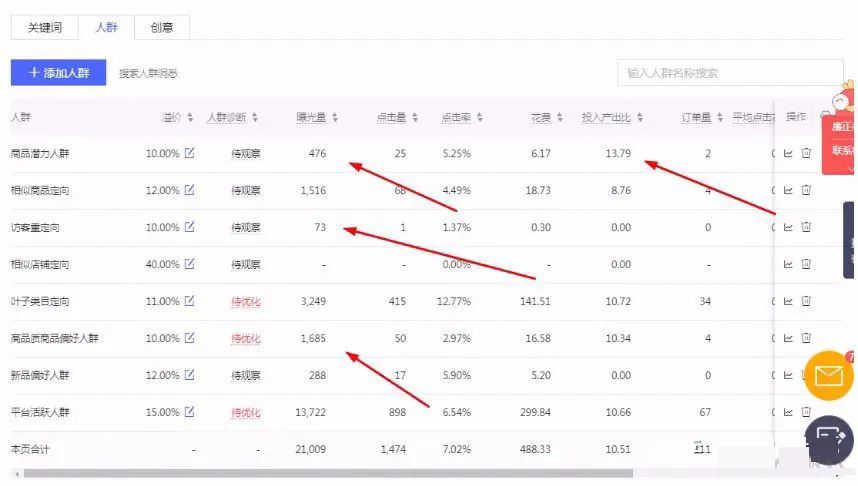Edit 溢价 for 平台活跃人群 row
858x486 pixels.
[x=189, y=412]
